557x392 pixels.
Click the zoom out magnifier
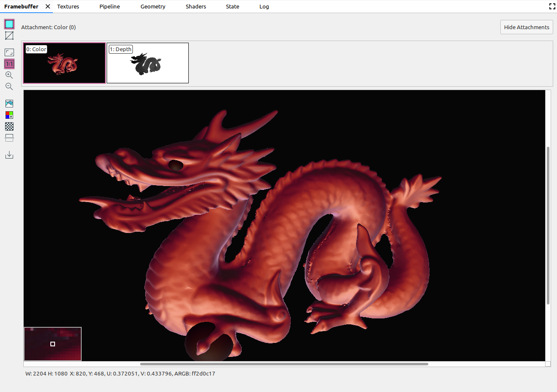(x=9, y=87)
